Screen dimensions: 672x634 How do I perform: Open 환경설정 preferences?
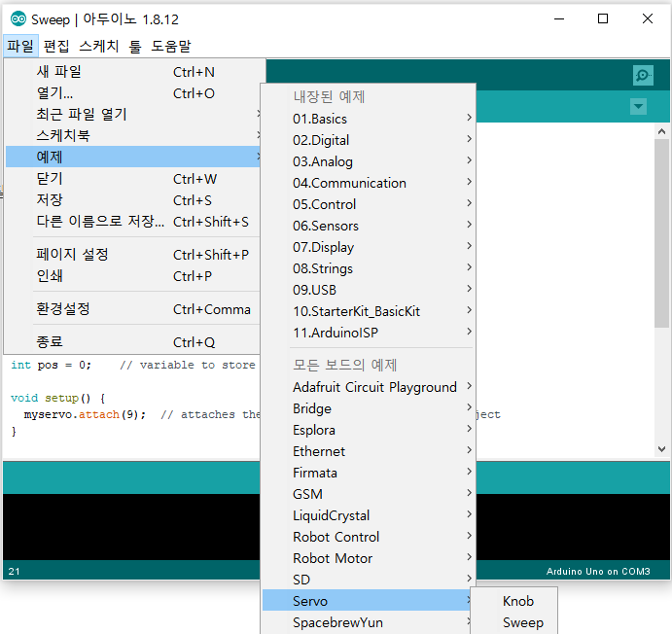[x=133, y=309]
